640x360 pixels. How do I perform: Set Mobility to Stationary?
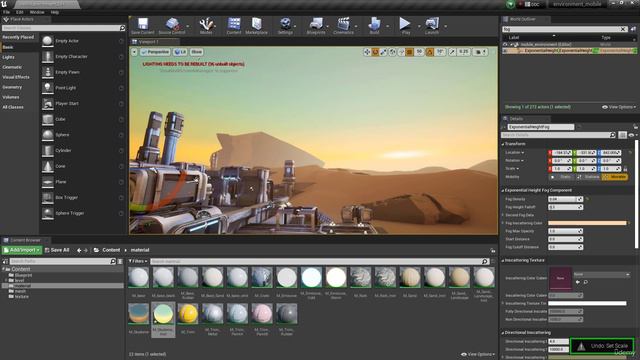[x=589, y=177]
